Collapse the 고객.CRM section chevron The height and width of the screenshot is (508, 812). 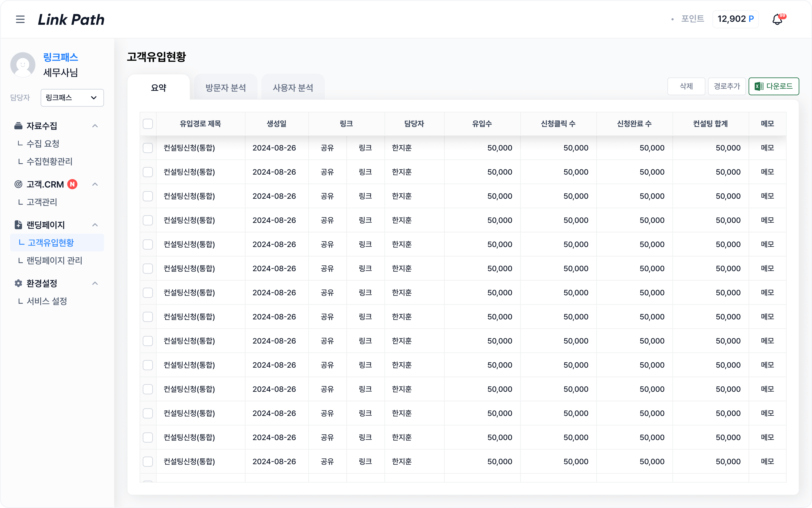point(95,184)
